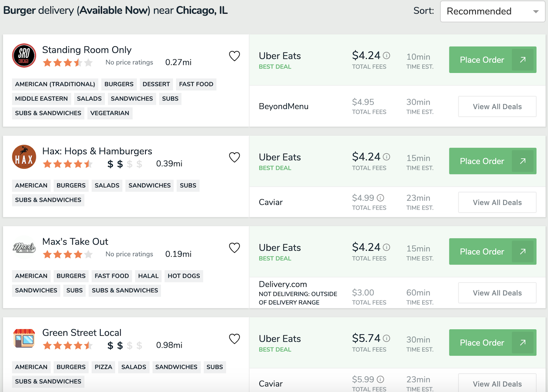Click the Standing Room Only SRO logo
Viewport: 548px width, 392px height.
24,56
